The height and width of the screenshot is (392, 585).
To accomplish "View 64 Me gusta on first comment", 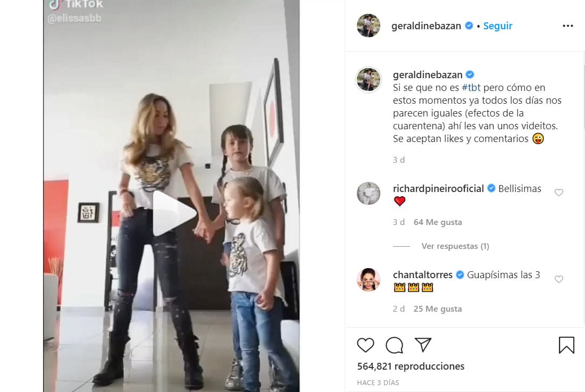I will (438, 222).
